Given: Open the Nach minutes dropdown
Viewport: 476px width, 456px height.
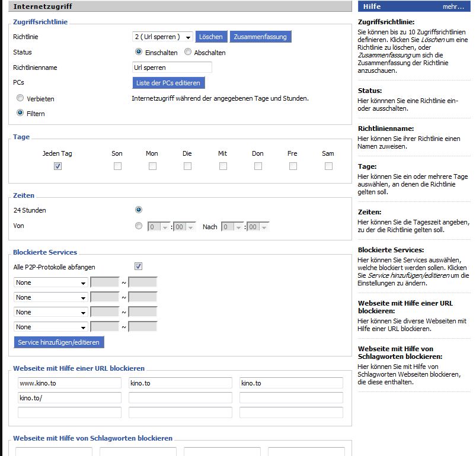Looking at the screenshot, I should click(258, 227).
